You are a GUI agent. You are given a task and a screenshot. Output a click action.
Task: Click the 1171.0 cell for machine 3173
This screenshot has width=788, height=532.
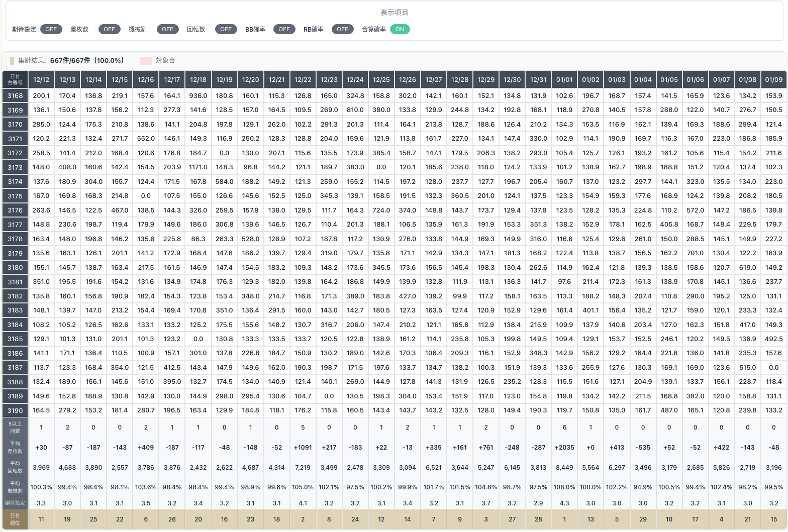[198, 167]
